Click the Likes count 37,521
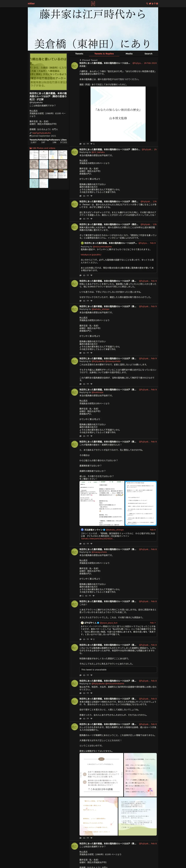This screenshot has width=186, height=868. (63, 142)
